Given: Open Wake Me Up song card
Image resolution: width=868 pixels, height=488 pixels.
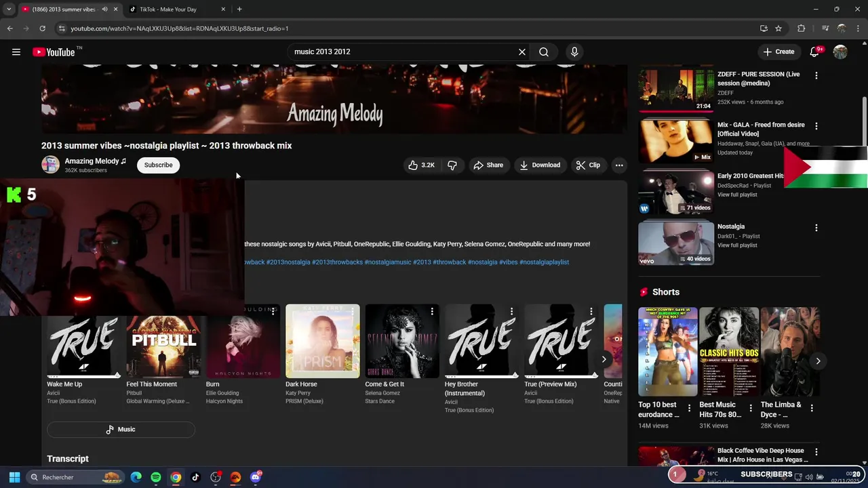Looking at the screenshot, I should click(x=83, y=355).
